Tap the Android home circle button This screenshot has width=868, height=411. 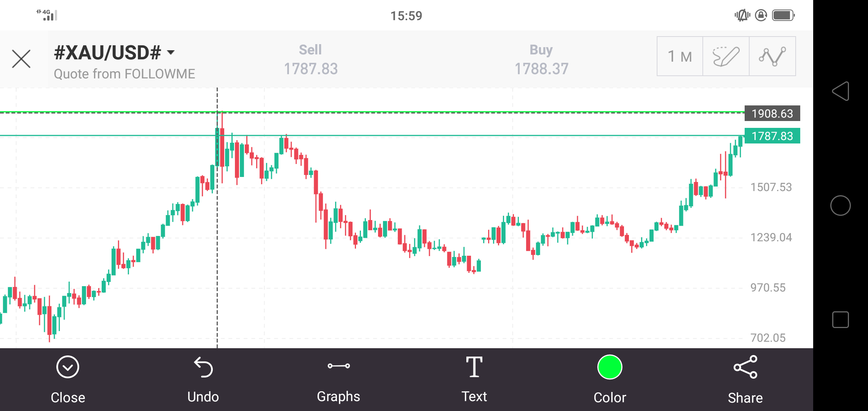[x=841, y=205]
